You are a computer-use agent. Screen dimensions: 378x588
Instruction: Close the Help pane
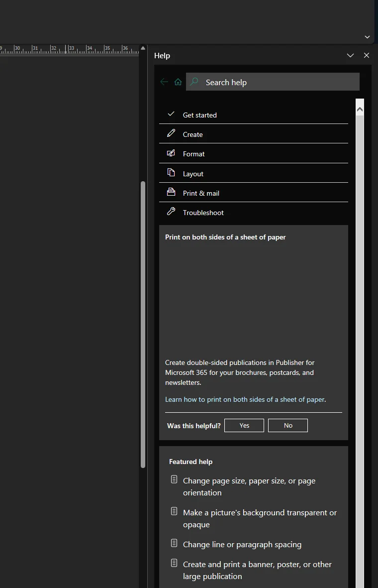[x=367, y=55]
